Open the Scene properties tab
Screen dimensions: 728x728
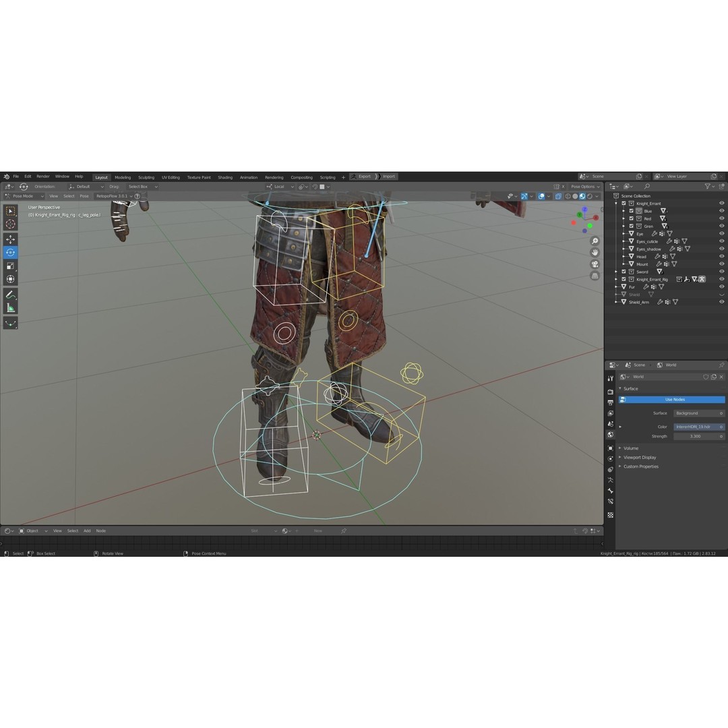click(611, 424)
